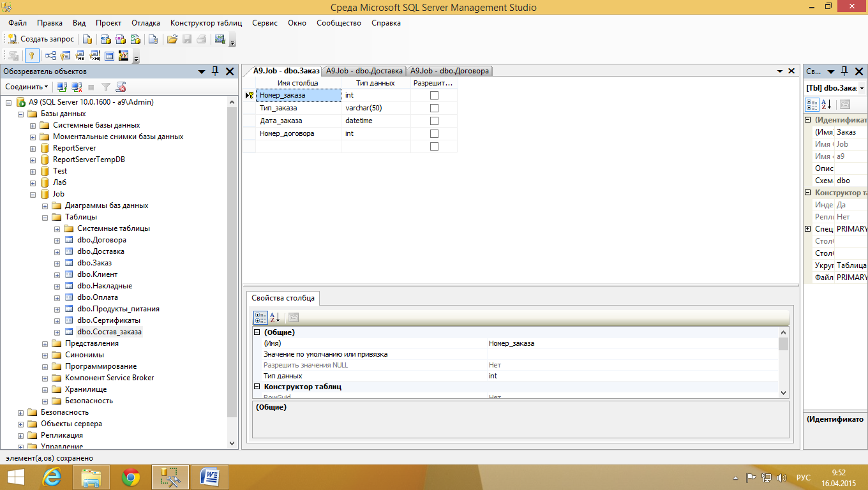Screen dimensions: 868x490
Task: Open File Explorer from taskbar
Action: coord(91,477)
